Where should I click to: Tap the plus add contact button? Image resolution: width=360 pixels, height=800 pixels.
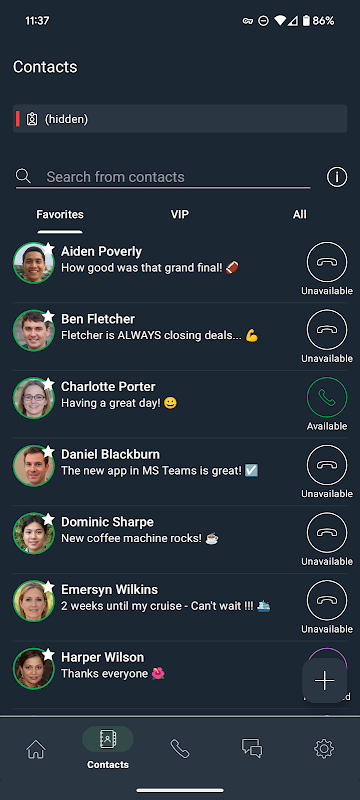325,681
